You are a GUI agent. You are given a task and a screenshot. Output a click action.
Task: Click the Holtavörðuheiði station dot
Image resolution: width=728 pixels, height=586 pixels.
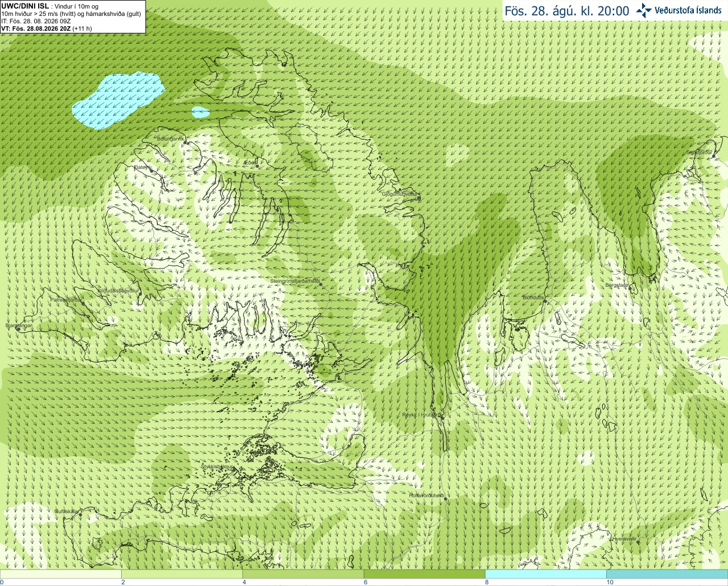tap(445, 499)
